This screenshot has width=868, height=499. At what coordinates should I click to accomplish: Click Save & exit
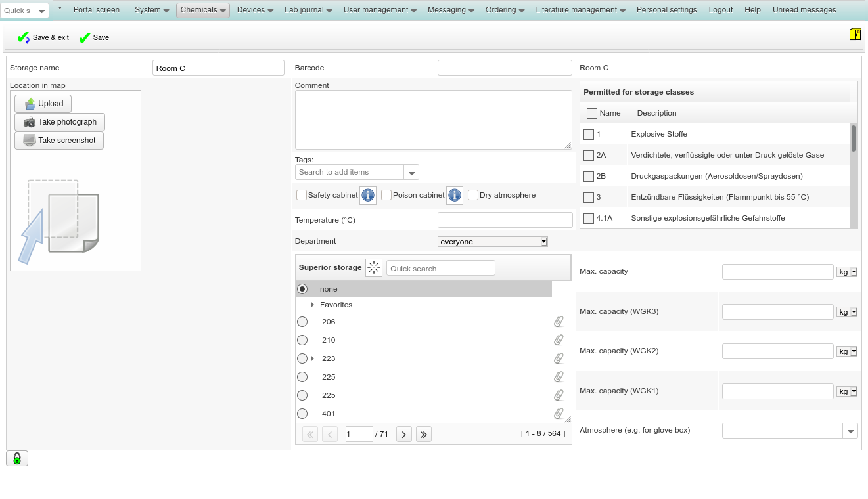point(43,37)
